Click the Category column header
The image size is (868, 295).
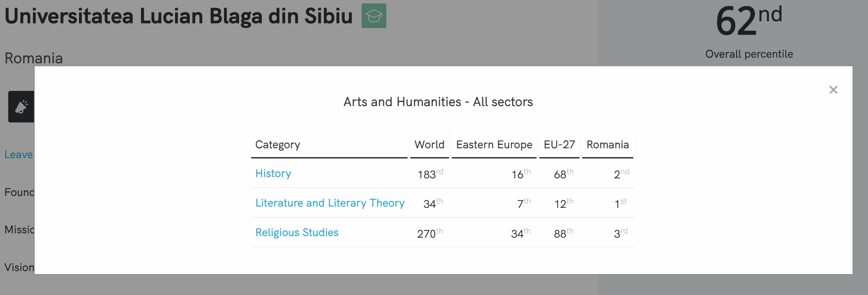(278, 145)
